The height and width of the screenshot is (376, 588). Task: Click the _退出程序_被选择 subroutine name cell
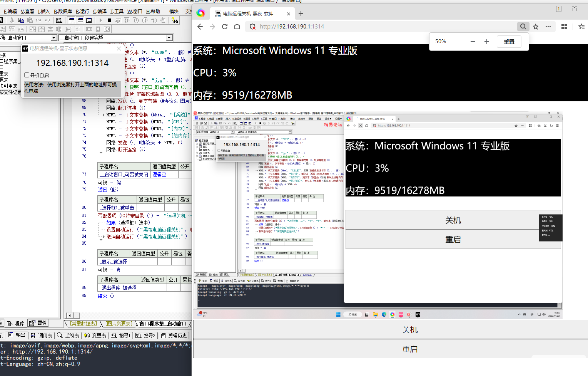(x=118, y=288)
